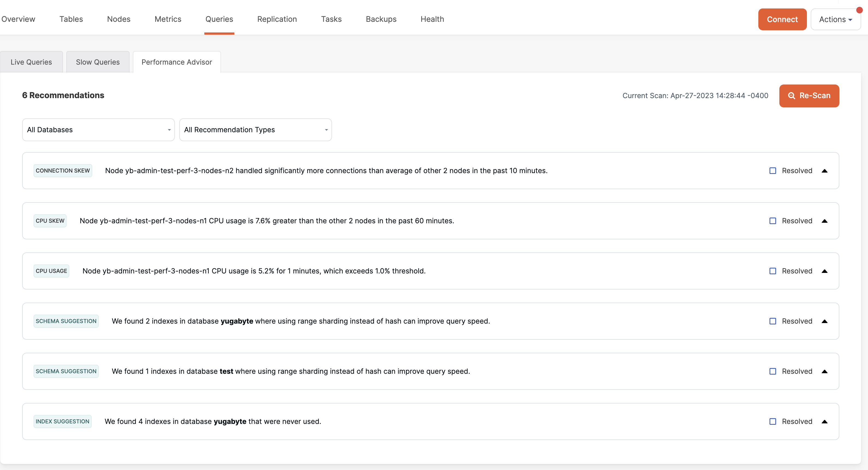Switch to the Live Queries tab
Viewport: 868px width, 470px height.
[x=31, y=62]
